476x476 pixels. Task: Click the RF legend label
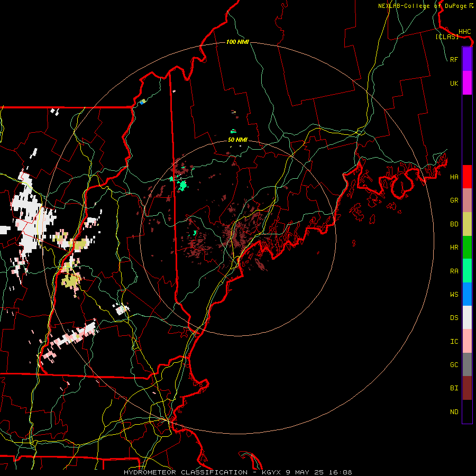click(454, 59)
